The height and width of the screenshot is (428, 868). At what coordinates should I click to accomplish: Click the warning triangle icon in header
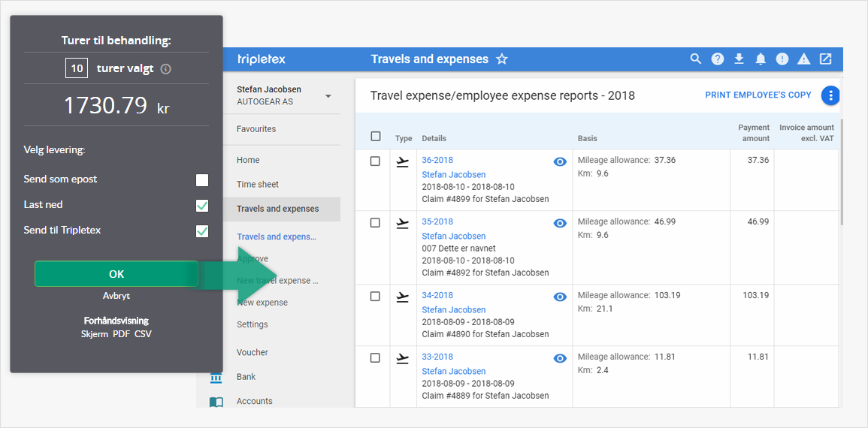click(x=803, y=59)
